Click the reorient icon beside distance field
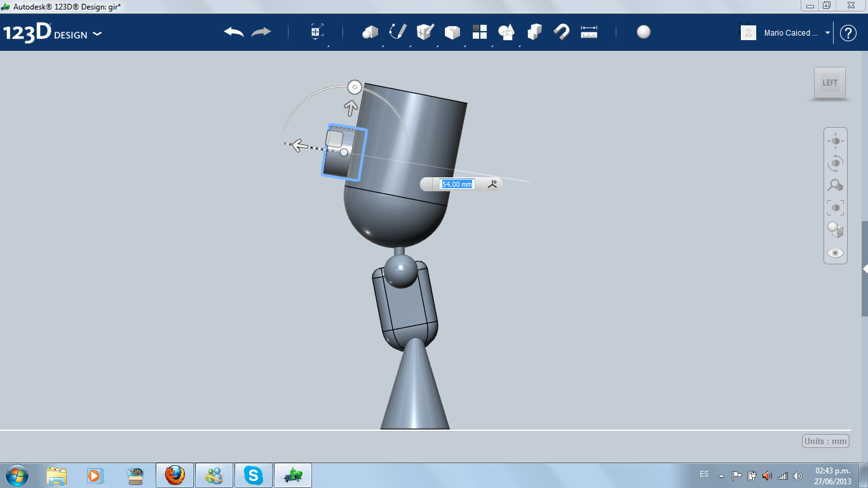Image resolution: width=868 pixels, height=488 pixels. [x=493, y=184]
